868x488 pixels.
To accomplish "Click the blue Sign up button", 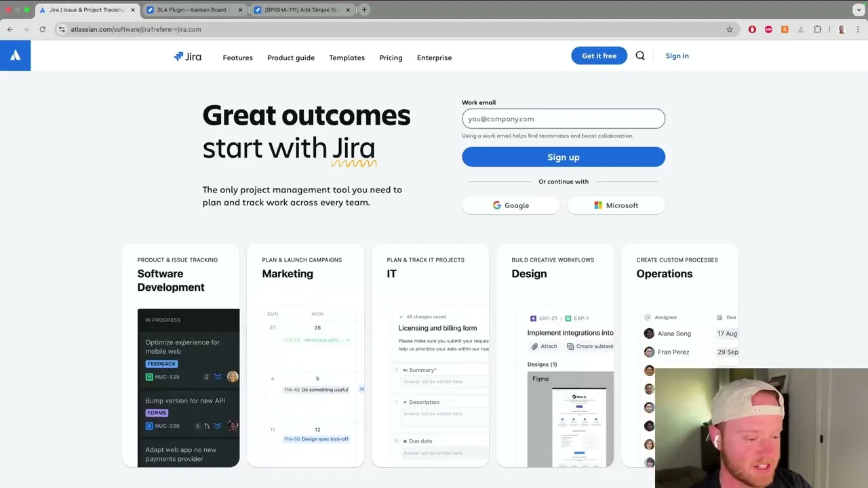I will pyautogui.click(x=564, y=157).
